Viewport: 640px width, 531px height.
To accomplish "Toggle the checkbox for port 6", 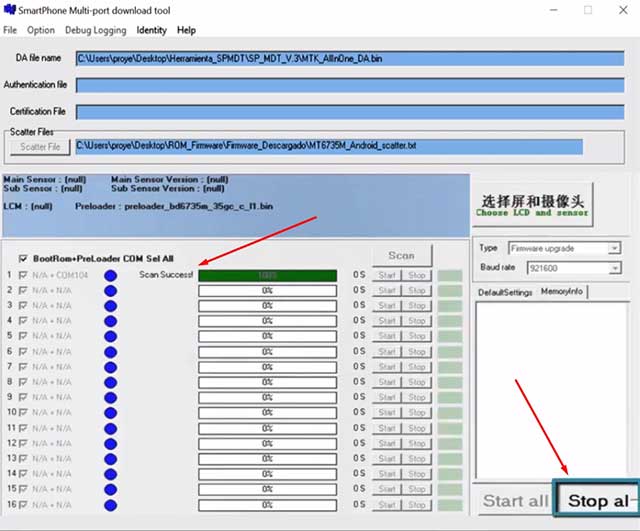I will click(23, 351).
